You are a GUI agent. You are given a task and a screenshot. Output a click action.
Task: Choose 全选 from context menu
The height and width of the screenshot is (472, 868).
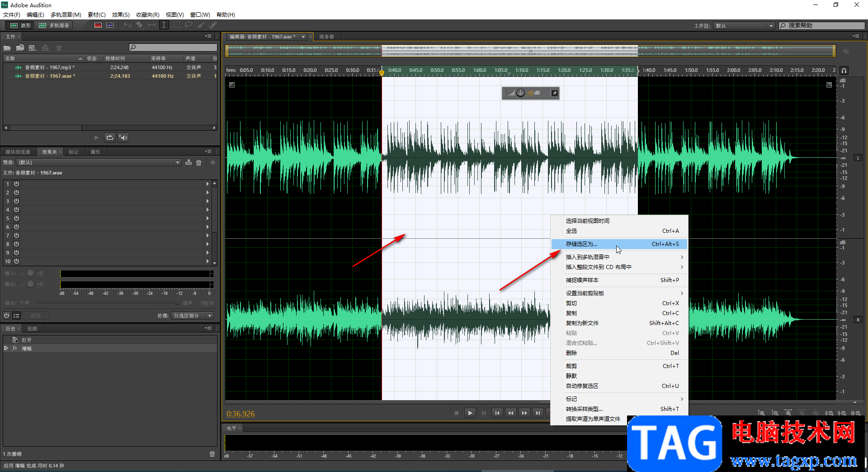[x=619, y=231]
